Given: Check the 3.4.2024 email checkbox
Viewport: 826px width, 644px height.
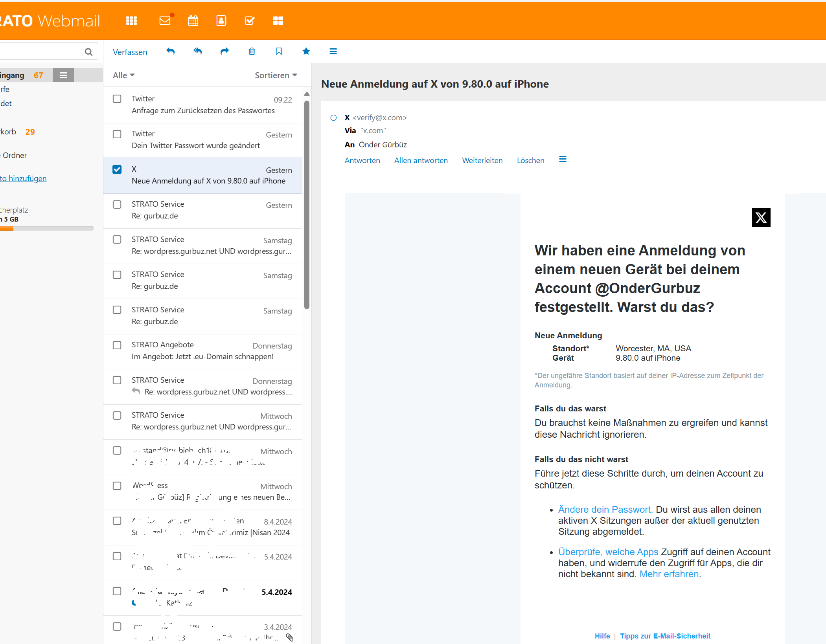Looking at the screenshot, I should (x=117, y=626).
